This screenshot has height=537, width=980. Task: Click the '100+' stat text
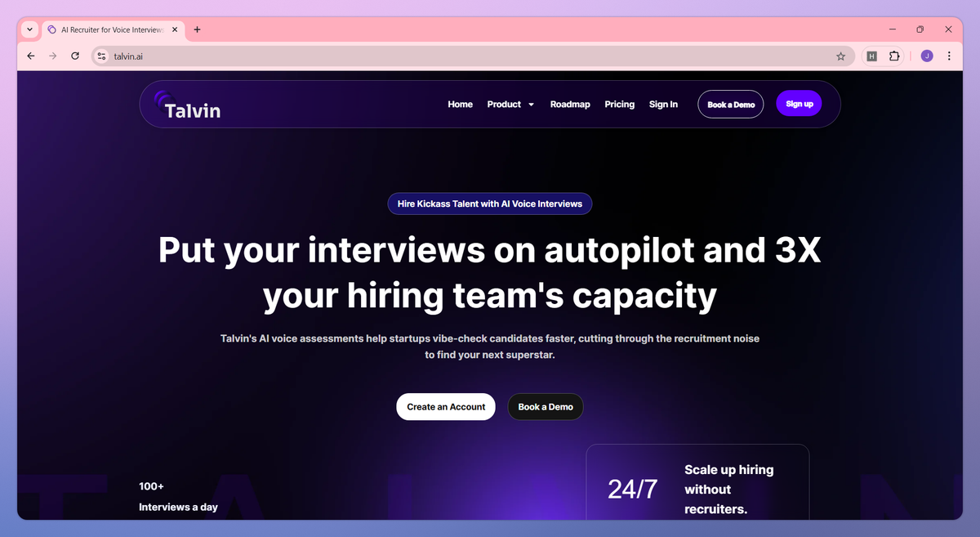151,486
